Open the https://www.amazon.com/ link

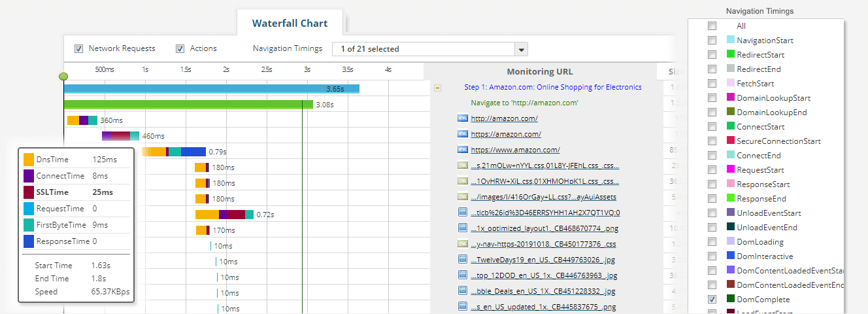(515, 150)
